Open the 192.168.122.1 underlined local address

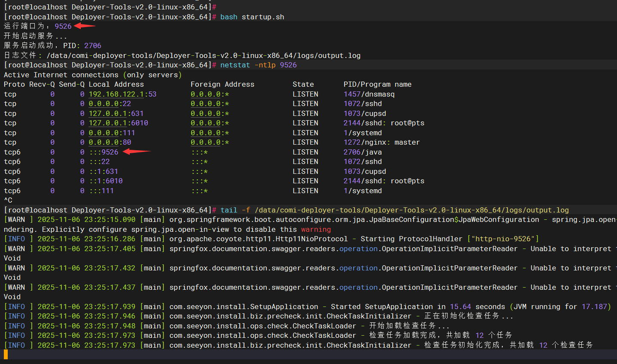(x=116, y=94)
